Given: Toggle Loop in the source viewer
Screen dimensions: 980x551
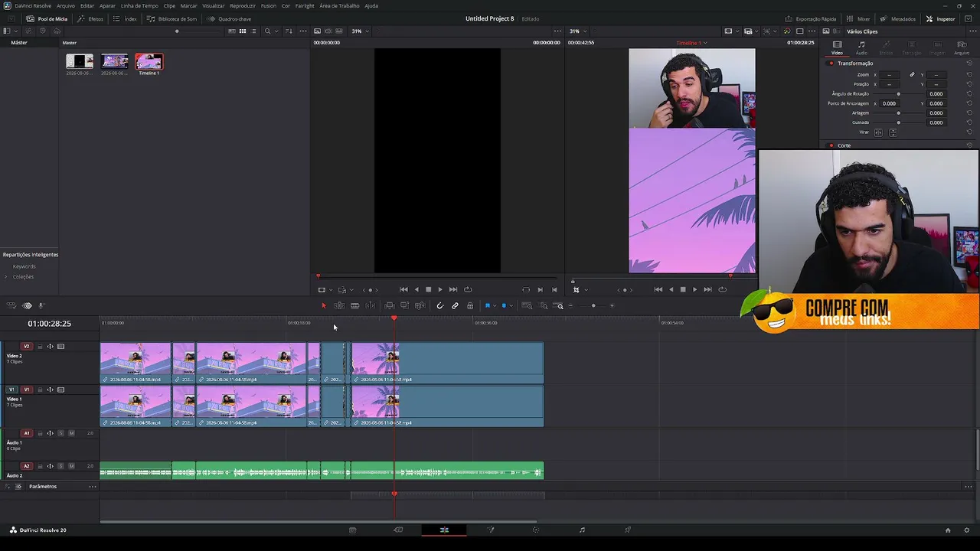Looking at the screenshot, I should [x=468, y=289].
